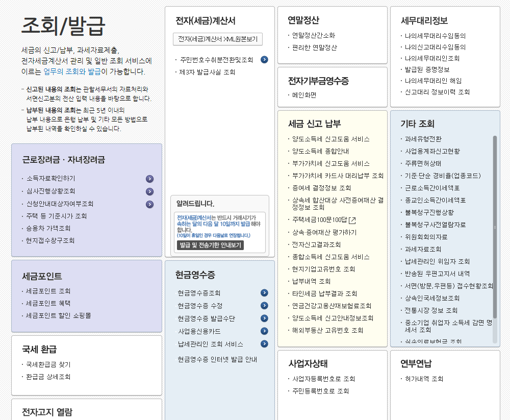The width and height of the screenshot is (510, 420).
Task: Click arrow icon next to 납세관리인 조회 서비스
Action: tap(264, 343)
